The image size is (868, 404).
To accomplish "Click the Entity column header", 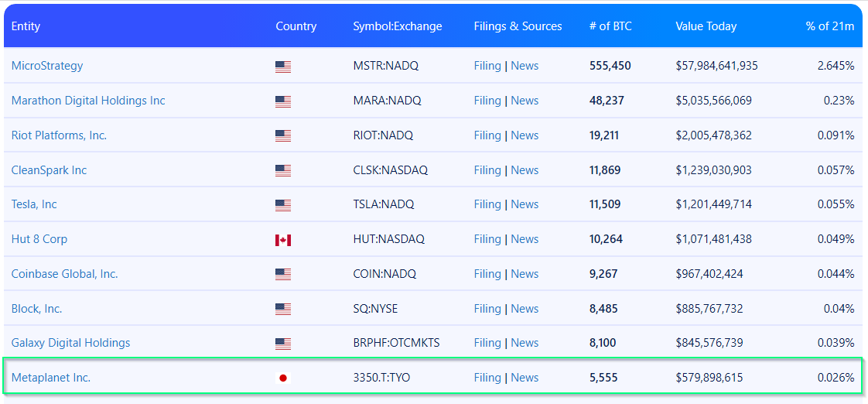I will click(x=26, y=26).
